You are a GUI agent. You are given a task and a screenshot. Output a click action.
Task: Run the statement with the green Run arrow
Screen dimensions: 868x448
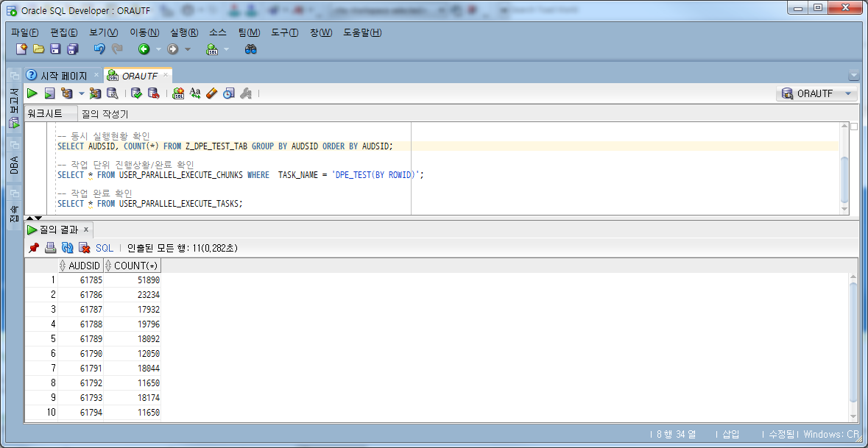click(x=32, y=93)
